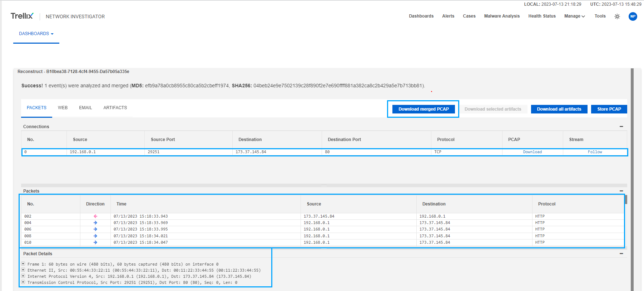Click the splitter handle above Packets
The image size is (644, 291).
tap(324, 185)
